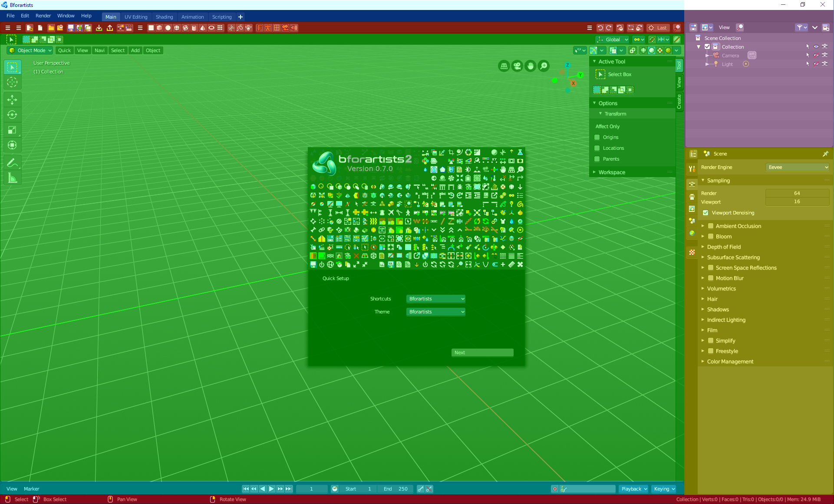Toggle camera view icon in viewport
This screenshot has width=834, height=504.
pyautogui.click(x=517, y=66)
